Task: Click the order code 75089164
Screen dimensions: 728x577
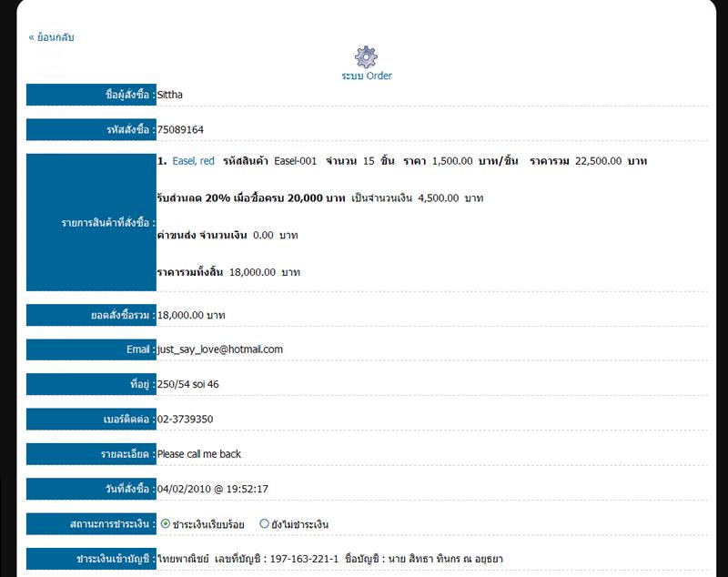Action: point(180,130)
